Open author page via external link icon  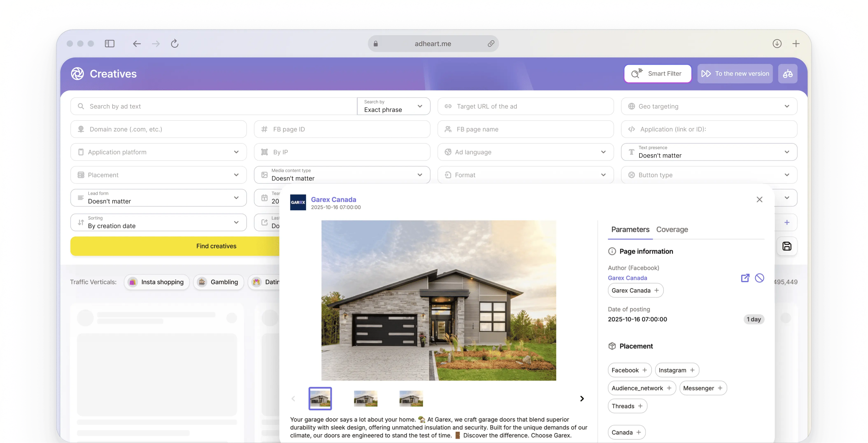point(745,278)
